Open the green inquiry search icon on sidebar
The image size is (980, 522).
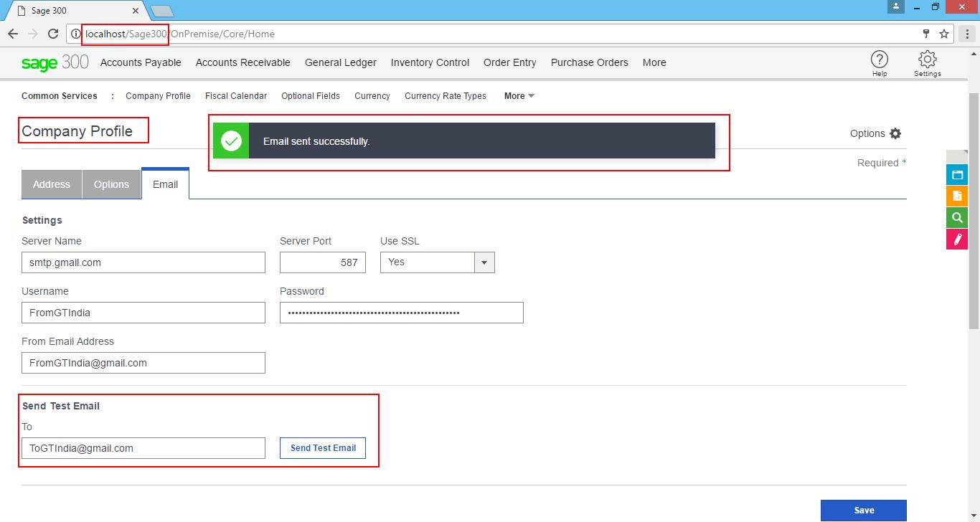point(957,217)
